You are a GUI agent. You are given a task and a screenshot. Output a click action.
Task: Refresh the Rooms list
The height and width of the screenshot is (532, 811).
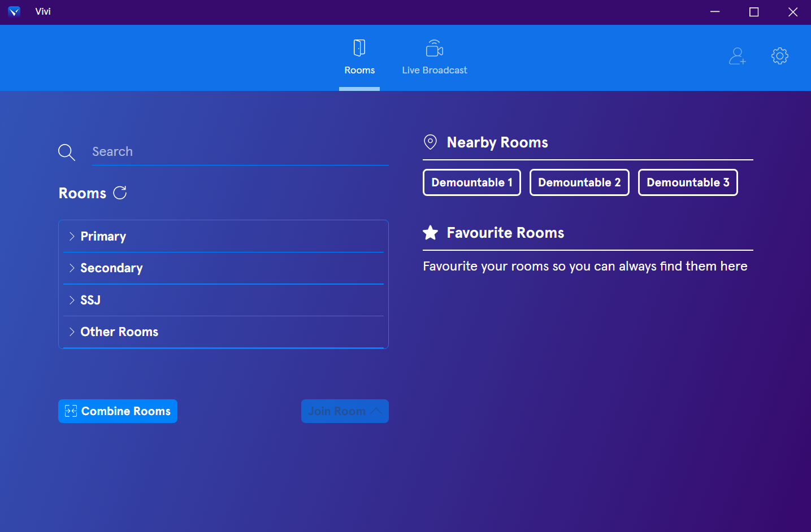point(120,193)
